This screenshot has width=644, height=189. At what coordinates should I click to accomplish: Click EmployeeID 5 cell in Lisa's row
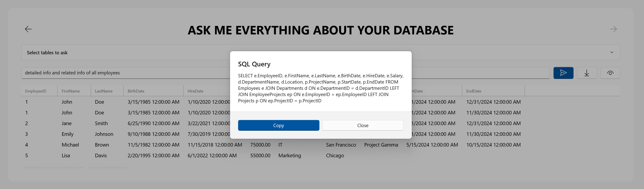click(x=27, y=156)
